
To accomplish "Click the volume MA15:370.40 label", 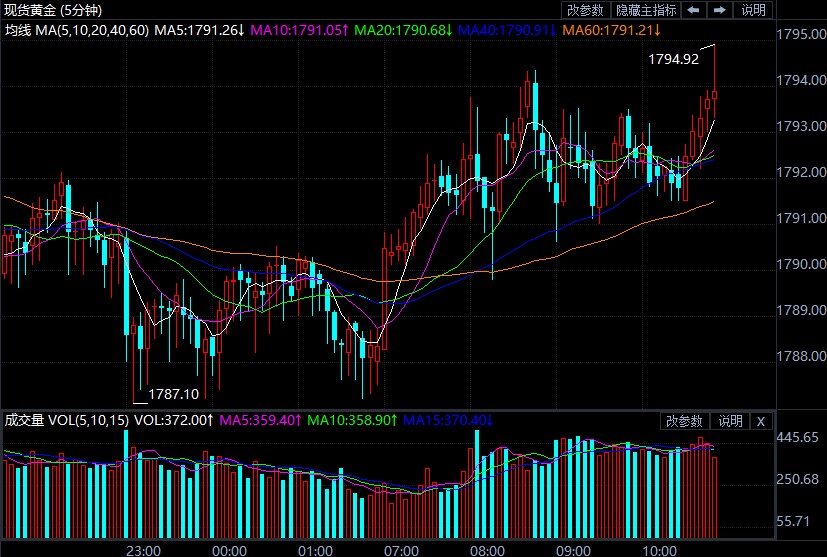I will point(448,420).
